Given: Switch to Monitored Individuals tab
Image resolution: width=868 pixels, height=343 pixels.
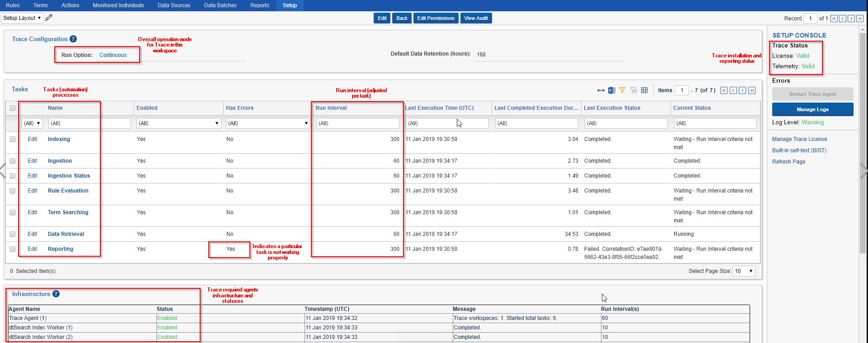Looking at the screenshot, I should [x=118, y=5].
